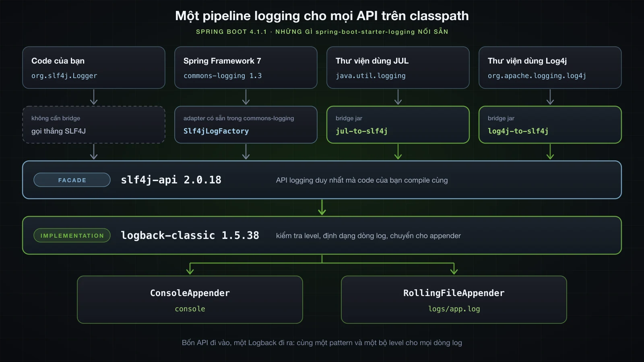Viewport: 644px width, 362px height.
Task: Click 'adapter có sẵn trong commons-logging' label
Action: [x=239, y=118]
